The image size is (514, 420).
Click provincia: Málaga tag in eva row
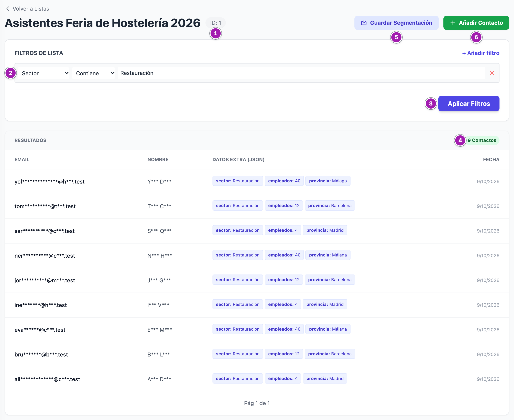pyautogui.click(x=328, y=329)
